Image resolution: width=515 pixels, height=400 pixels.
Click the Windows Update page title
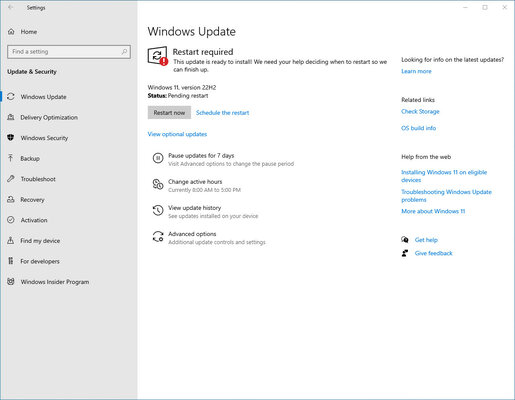coord(192,32)
